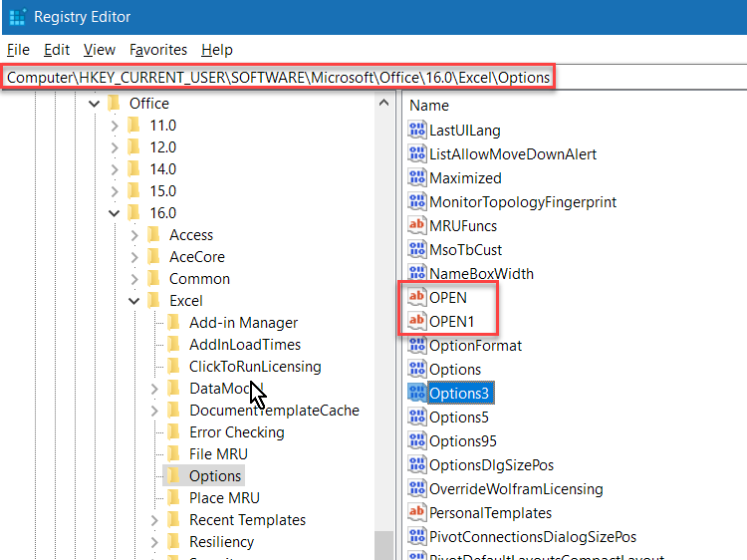The image size is (747, 560).
Task: Click the MRUFuncs string value icon
Action: [417, 225]
